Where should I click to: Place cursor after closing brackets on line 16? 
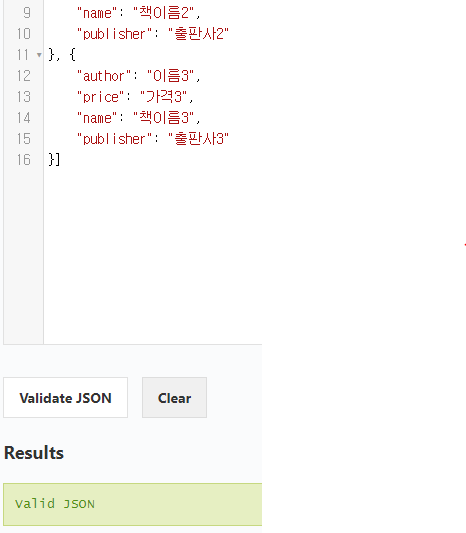pyautogui.click(x=61, y=160)
